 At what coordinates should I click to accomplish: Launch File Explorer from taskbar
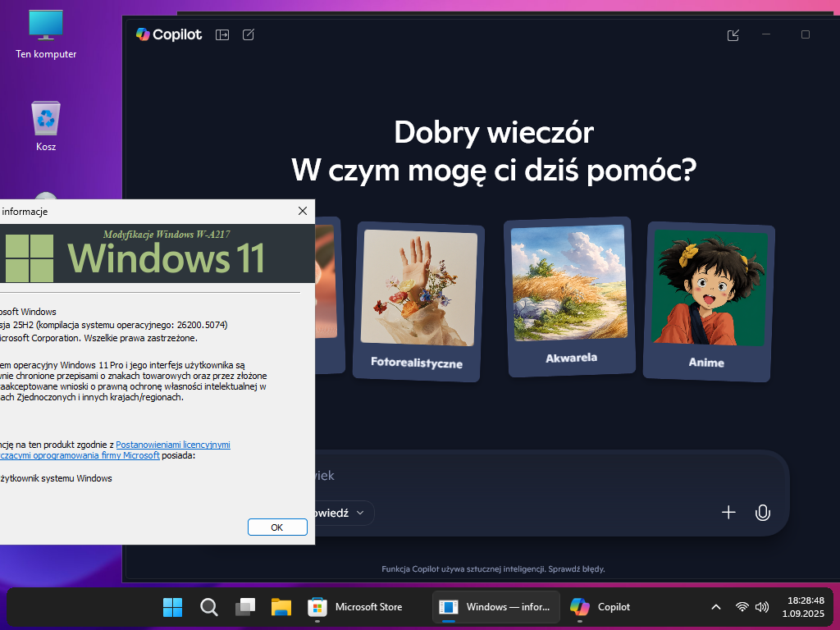click(x=281, y=607)
